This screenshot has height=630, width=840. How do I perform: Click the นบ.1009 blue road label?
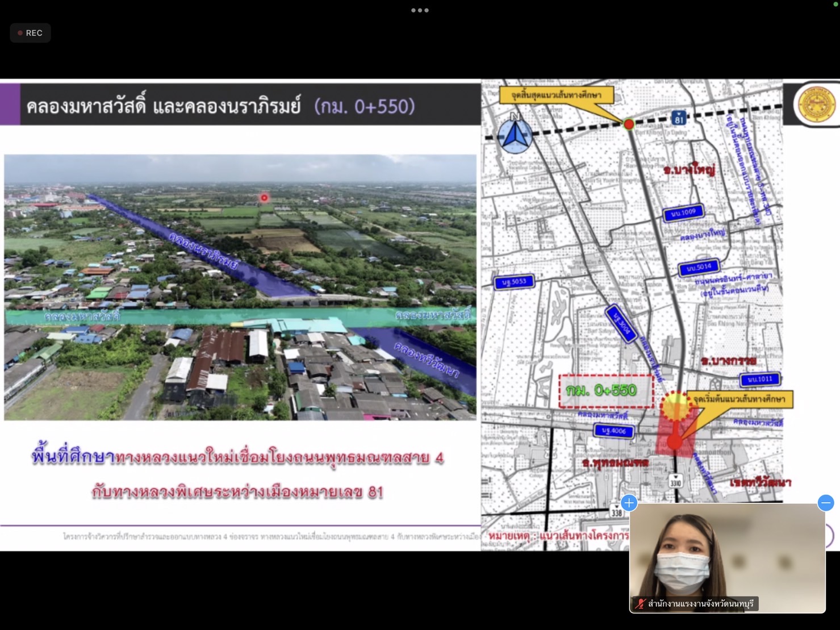683,212
